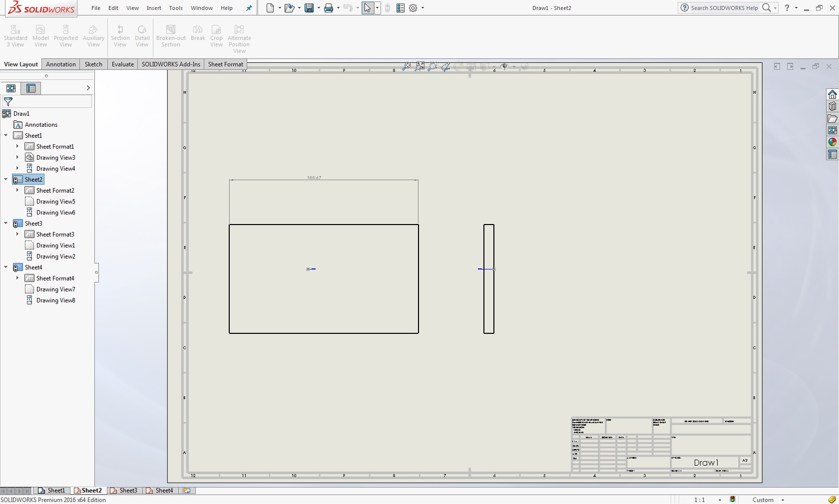Switch to the Annotation ribbon tab
The height and width of the screenshot is (504, 839).
point(61,64)
